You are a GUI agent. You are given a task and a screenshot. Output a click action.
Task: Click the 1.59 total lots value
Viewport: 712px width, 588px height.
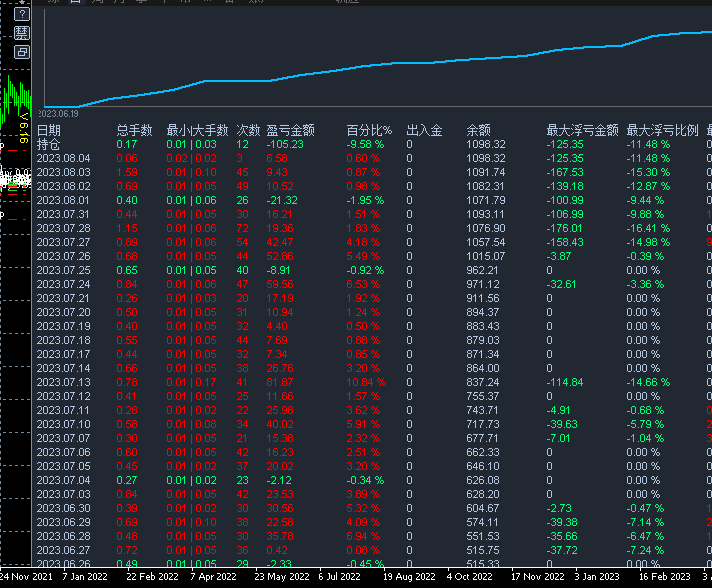pyautogui.click(x=127, y=173)
